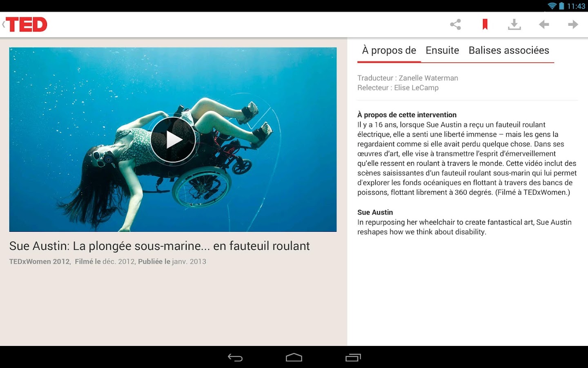Go to the previous talk using the left arrow
588x368 pixels.
coord(543,25)
